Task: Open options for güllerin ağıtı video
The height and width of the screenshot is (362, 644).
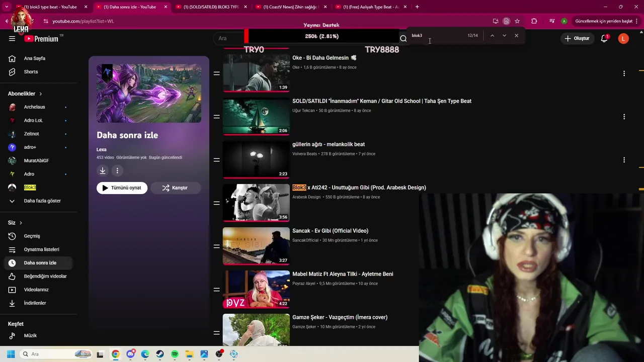Action: tap(624, 160)
